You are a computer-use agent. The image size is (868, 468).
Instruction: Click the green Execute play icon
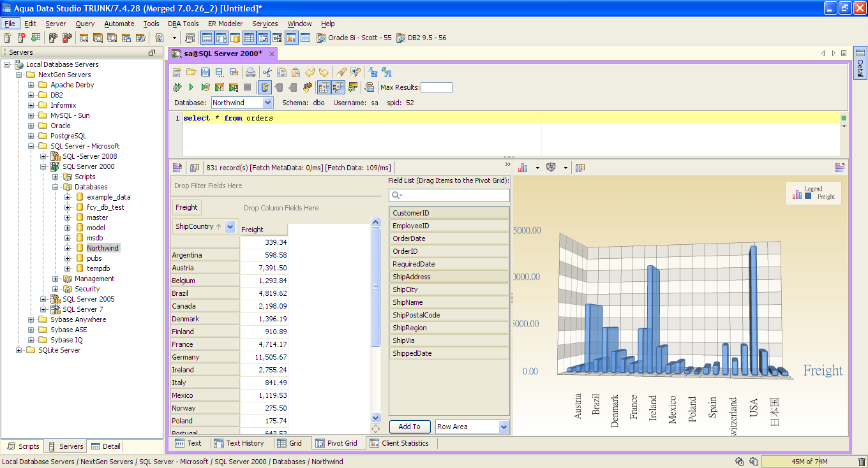[191, 87]
